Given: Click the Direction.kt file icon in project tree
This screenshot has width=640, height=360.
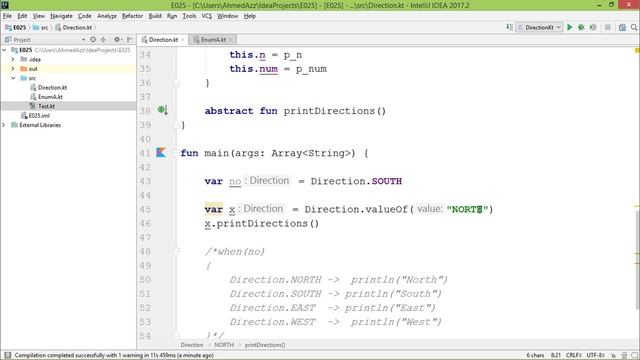Looking at the screenshot, I should click(33, 87).
